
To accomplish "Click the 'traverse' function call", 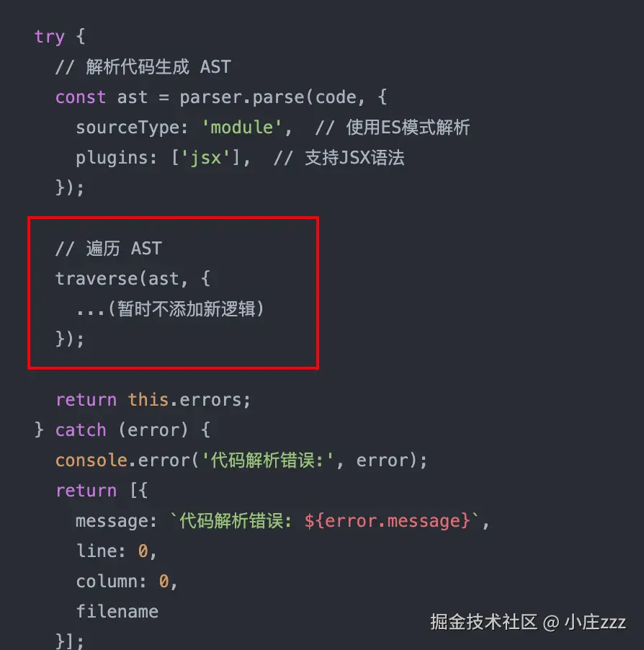I will [x=96, y=279].
